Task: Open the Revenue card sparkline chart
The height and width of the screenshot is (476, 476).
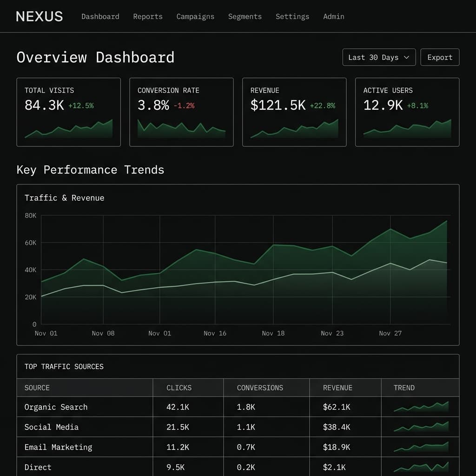Action: [x=294, y=129]
